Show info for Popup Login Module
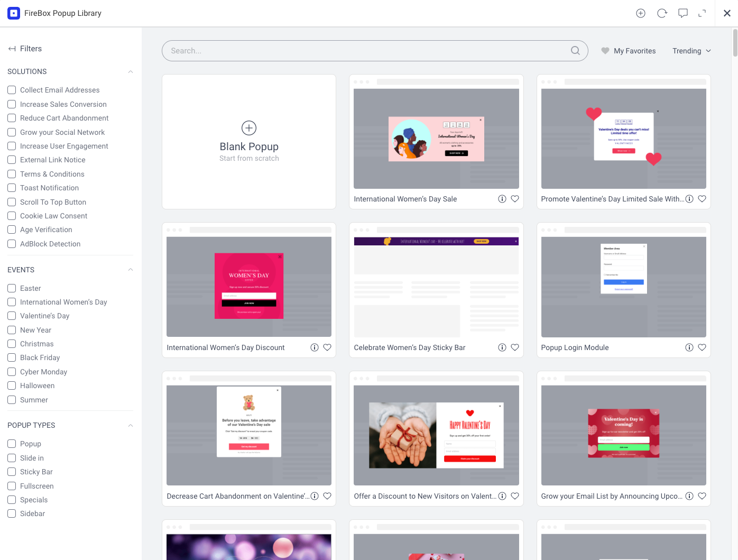This screenshot has height=560, width=738. click(x=689, y=347)
